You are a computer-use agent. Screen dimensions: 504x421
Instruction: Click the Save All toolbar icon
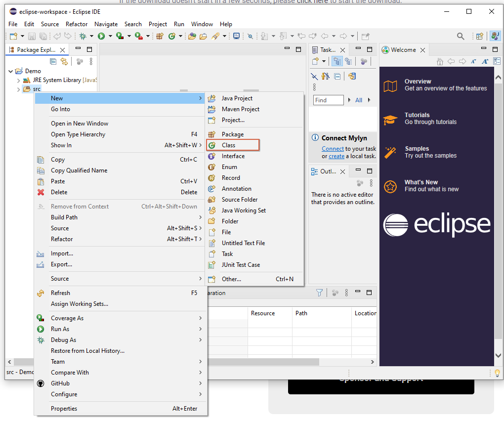(x=43, y=36)
